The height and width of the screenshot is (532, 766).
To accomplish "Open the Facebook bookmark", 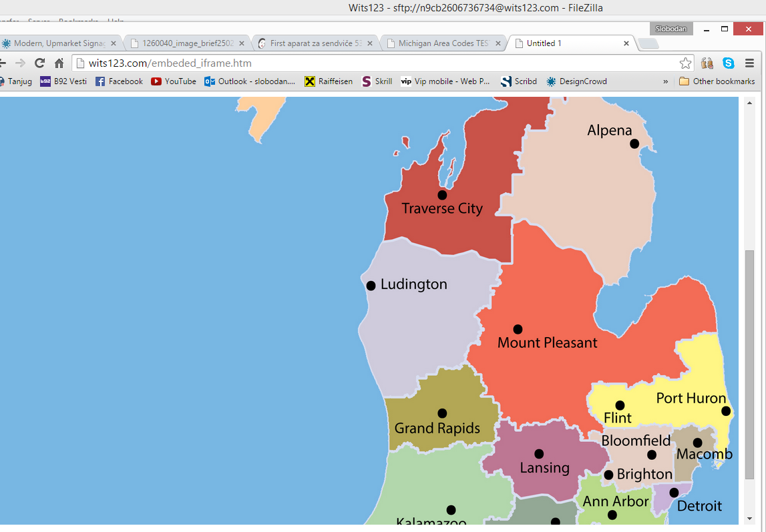I will point(119,81).
